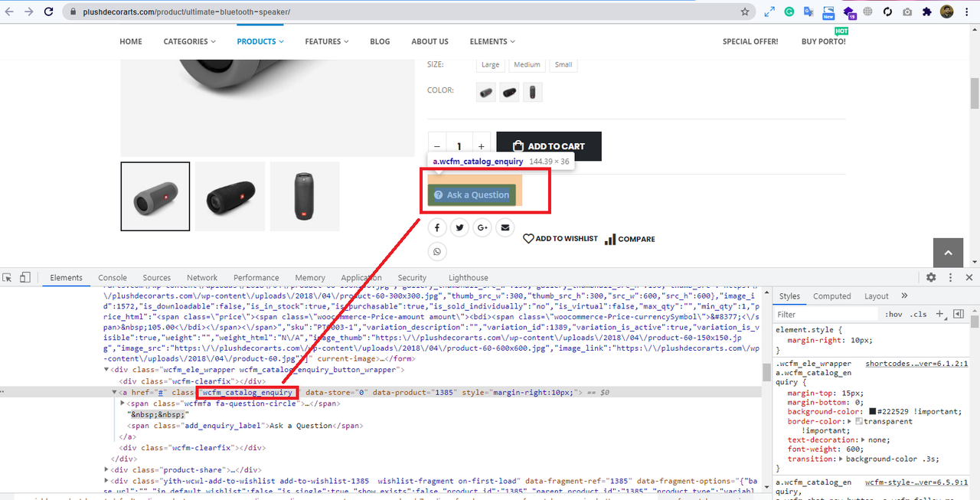Click the black sync-arrows extension icon

[888, 12]
